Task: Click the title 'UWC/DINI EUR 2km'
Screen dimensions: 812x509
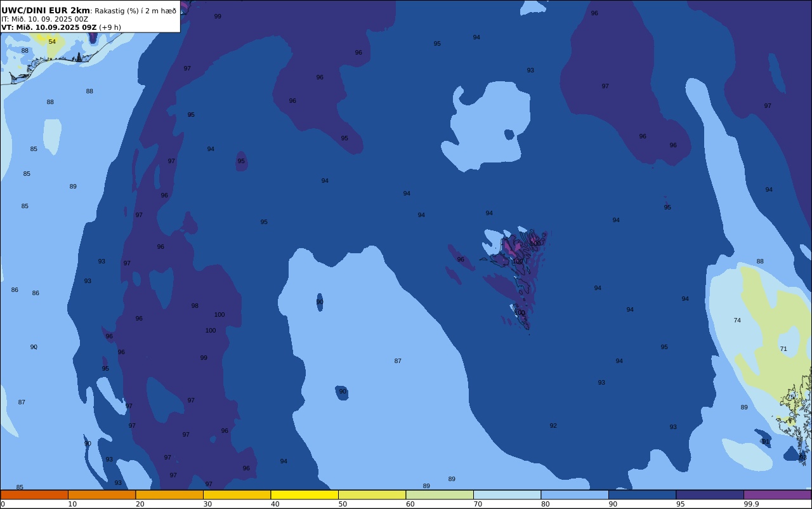Action: click(x=46, y=11)
